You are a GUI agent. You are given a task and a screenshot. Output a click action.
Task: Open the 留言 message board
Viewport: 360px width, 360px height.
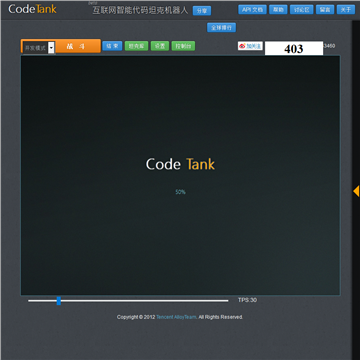pyautogui.click(x=325, y=10)
